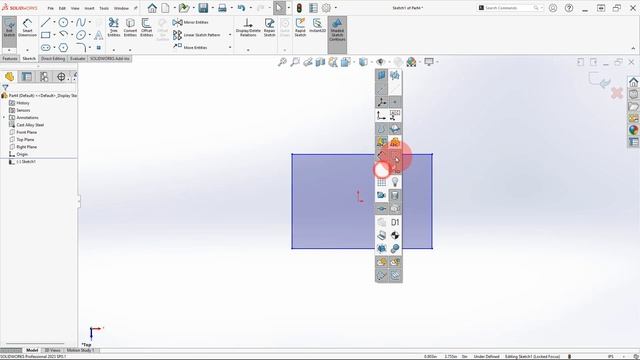This screenshot has height=360, width=640.
Task: Click the Zoom to Fit icon
Action: pos(282,62)
